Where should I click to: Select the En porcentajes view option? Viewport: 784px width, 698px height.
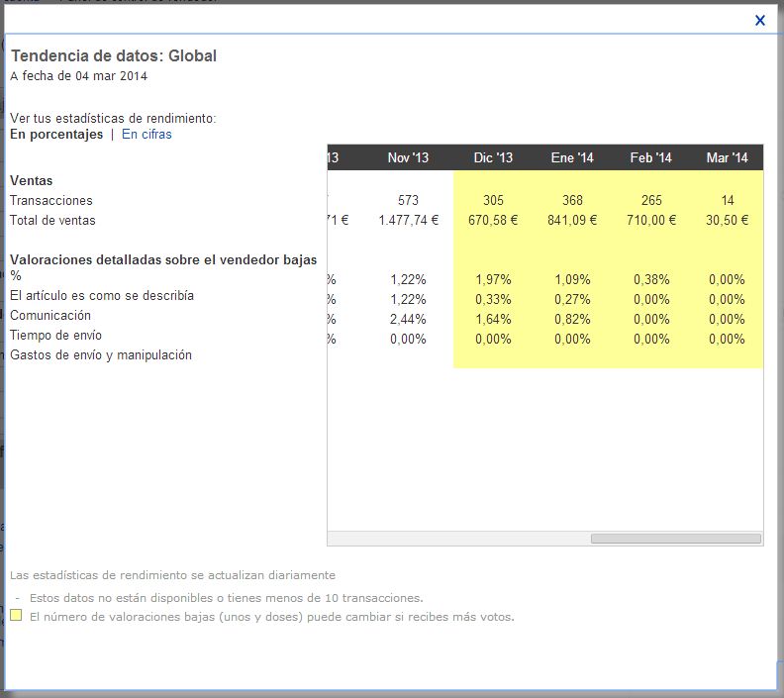56,135
